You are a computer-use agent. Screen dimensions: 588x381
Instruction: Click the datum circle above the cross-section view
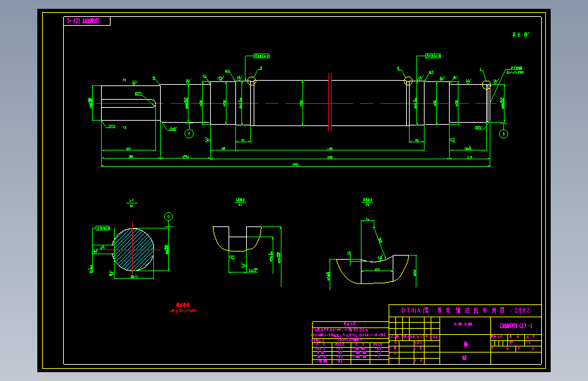point(169,217)
